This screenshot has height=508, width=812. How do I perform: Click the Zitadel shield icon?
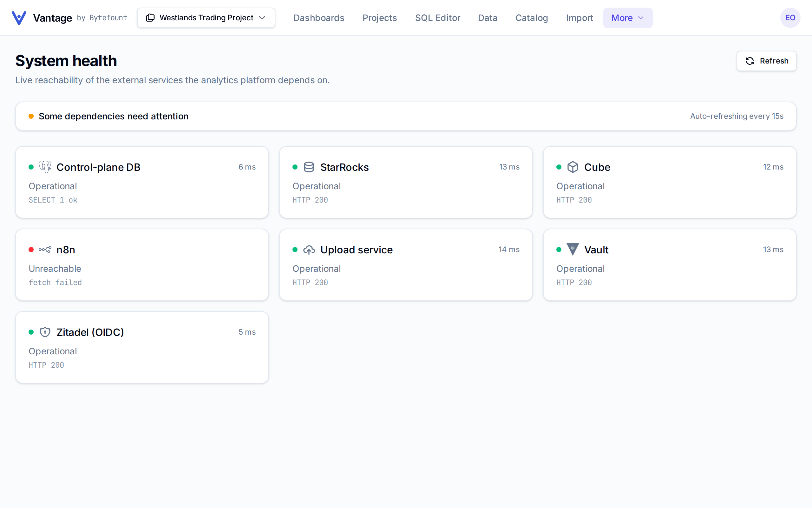click(45, 332)
